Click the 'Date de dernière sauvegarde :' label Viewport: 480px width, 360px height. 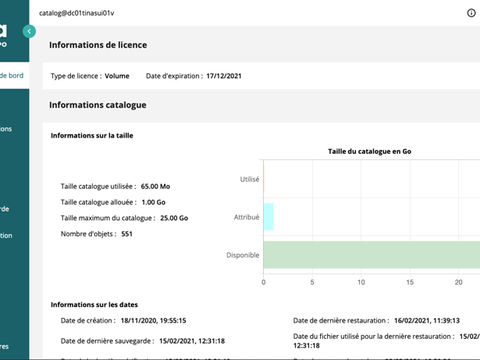[108, 341]
